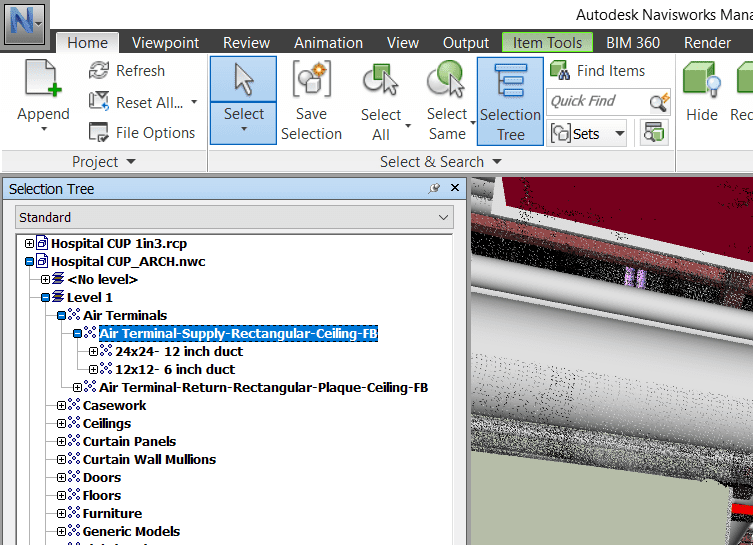This screenshot has height=545, width=753.
Task: Click the Save Selection icon
Action: (x=312, y=79)
